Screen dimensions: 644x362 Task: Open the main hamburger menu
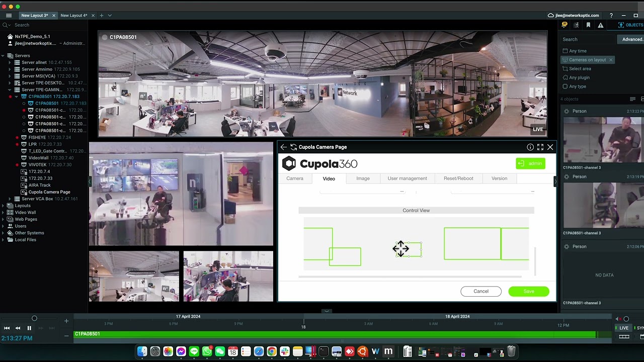pos(9,16)
